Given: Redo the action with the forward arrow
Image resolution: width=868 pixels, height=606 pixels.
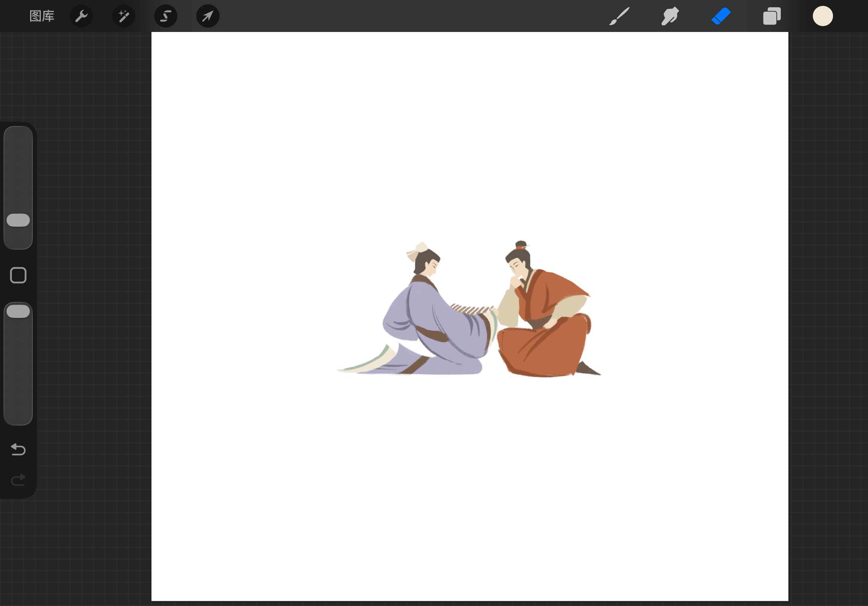Looking at the screenshot, I should [18, 480].
